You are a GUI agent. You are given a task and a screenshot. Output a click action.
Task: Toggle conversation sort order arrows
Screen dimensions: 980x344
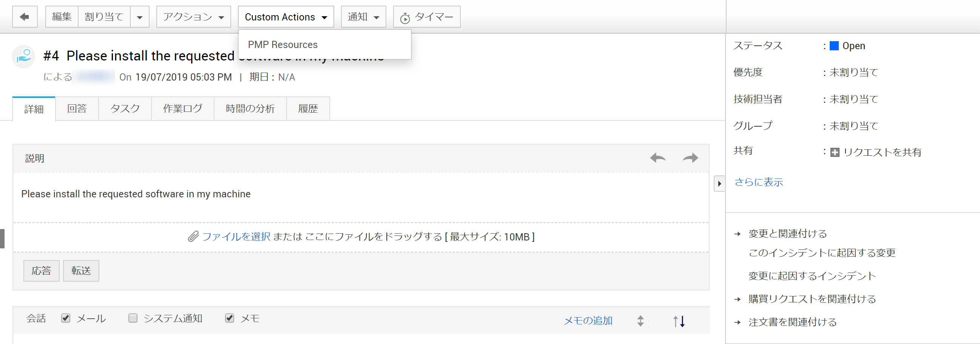[x=679, y=321]
